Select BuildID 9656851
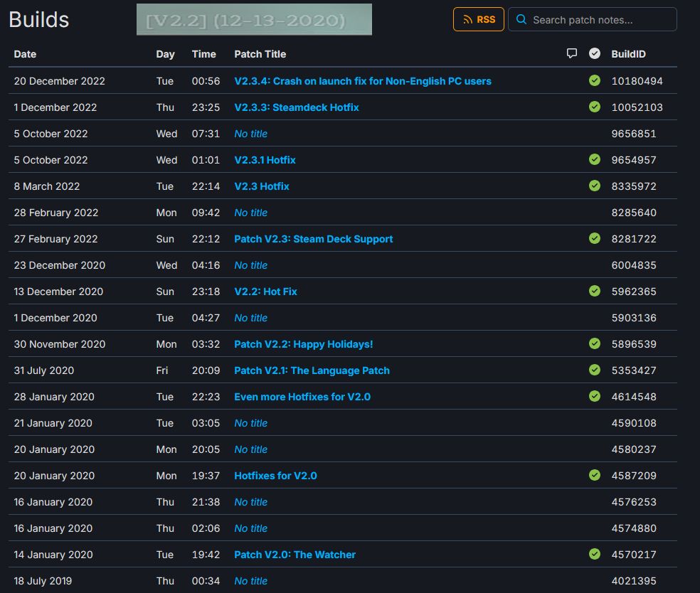The width and height of the screenshot is (700, 593). click(633, 134)
